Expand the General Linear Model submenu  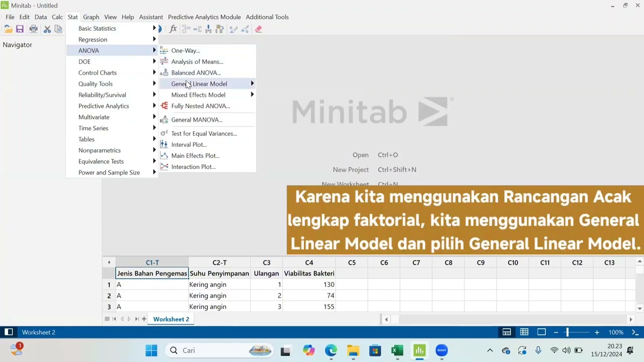(x=207, y=83)
